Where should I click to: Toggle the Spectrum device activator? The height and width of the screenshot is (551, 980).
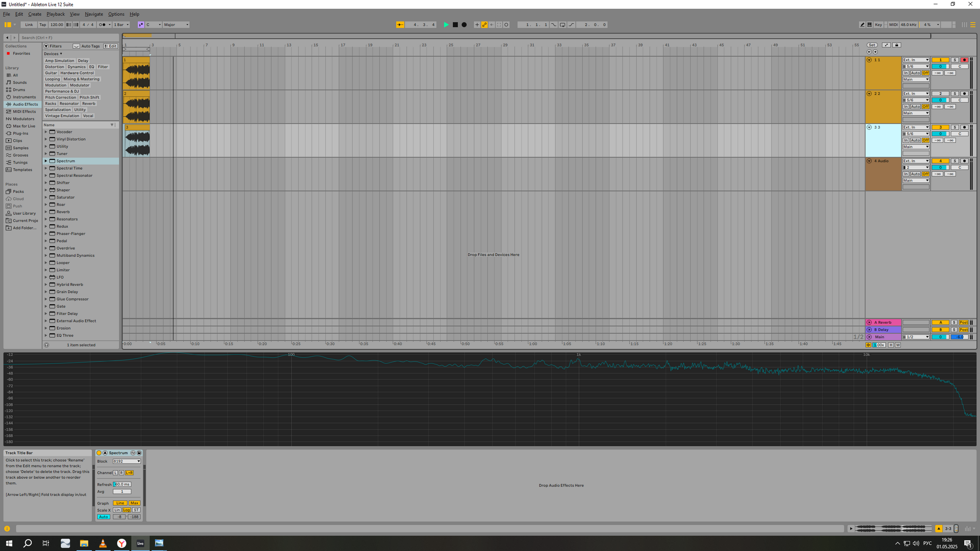coord(99,453)
